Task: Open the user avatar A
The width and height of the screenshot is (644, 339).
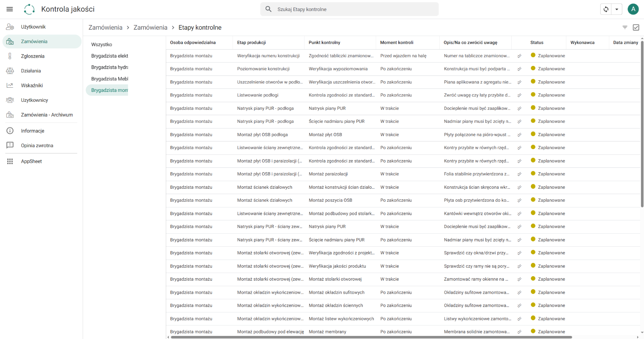Action: point(633,9)
